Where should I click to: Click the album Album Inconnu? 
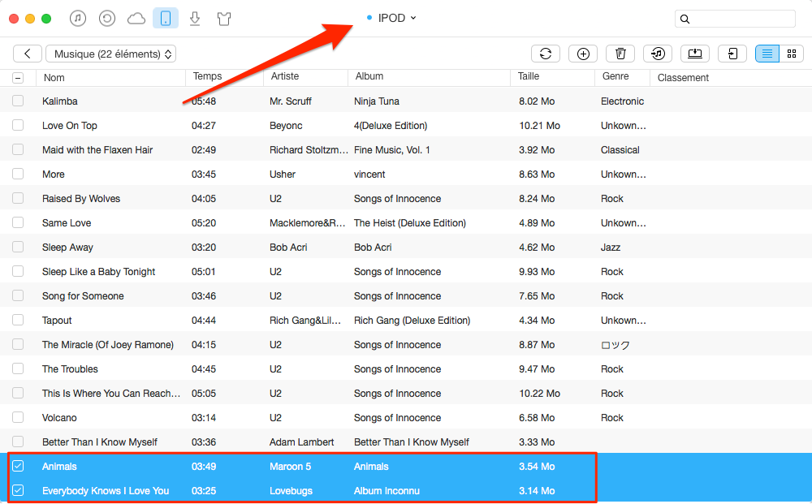pos(387,490)
